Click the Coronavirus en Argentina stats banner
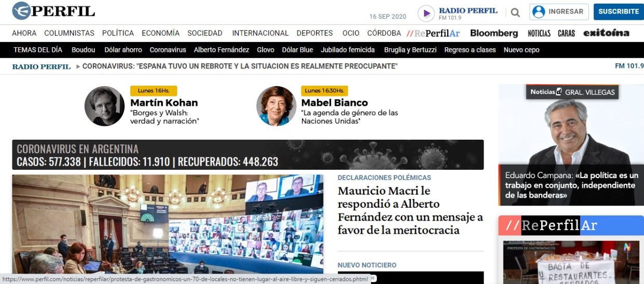Screen dimensions: 644x284 click(248, 155)
